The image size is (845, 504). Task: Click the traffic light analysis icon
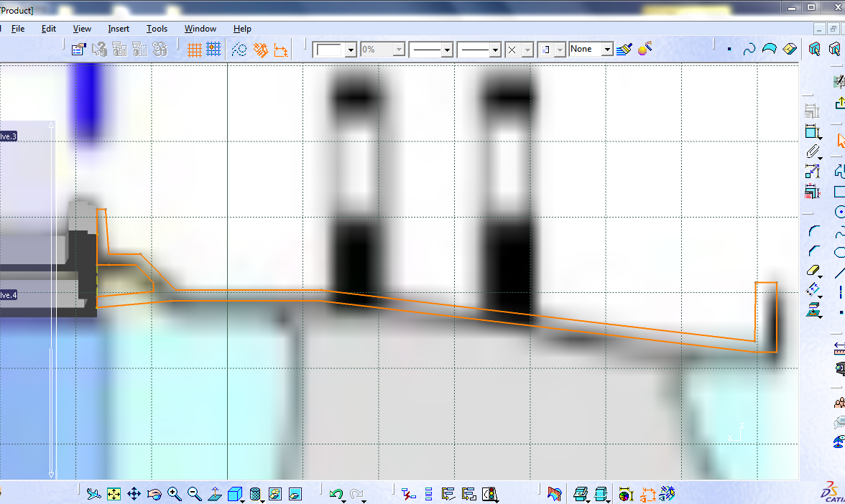coord(489,493)
